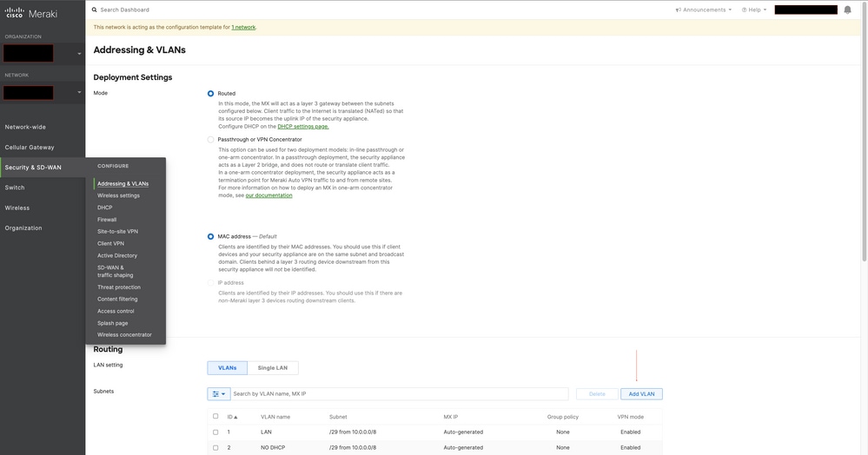868x455 pixels.
Task: Select the Routed mode radio button
Action: pos(210,94)
